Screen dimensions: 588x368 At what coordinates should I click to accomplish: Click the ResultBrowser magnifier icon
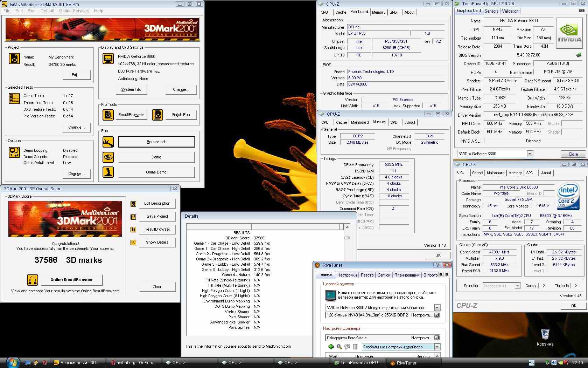[x=108, y=115]
